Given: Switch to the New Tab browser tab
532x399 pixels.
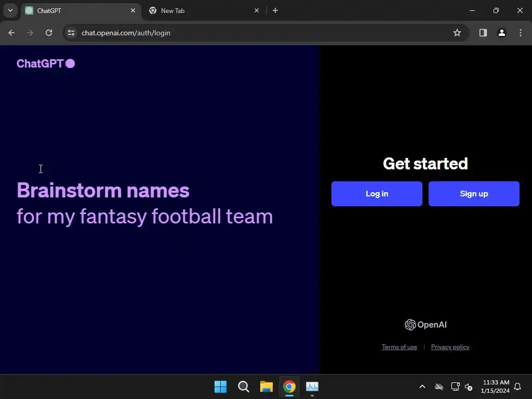Looking at the screenshot, I should click(x=204, y=11).
